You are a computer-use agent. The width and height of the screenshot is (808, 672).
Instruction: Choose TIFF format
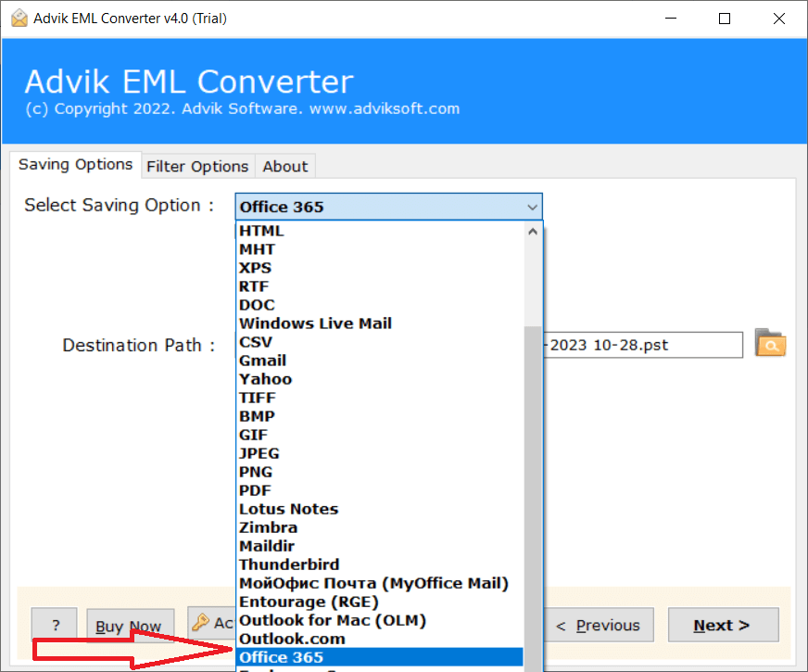tap(380, 398)
